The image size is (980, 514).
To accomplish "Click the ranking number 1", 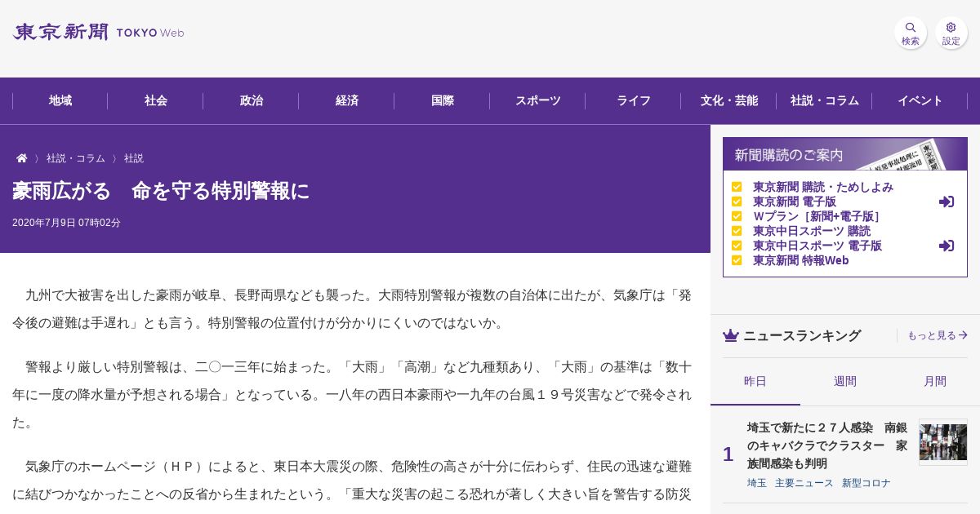I will click(x=728, y=454).
